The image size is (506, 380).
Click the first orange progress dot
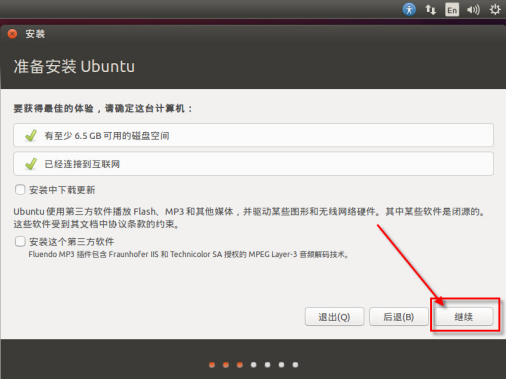[212, 365]
